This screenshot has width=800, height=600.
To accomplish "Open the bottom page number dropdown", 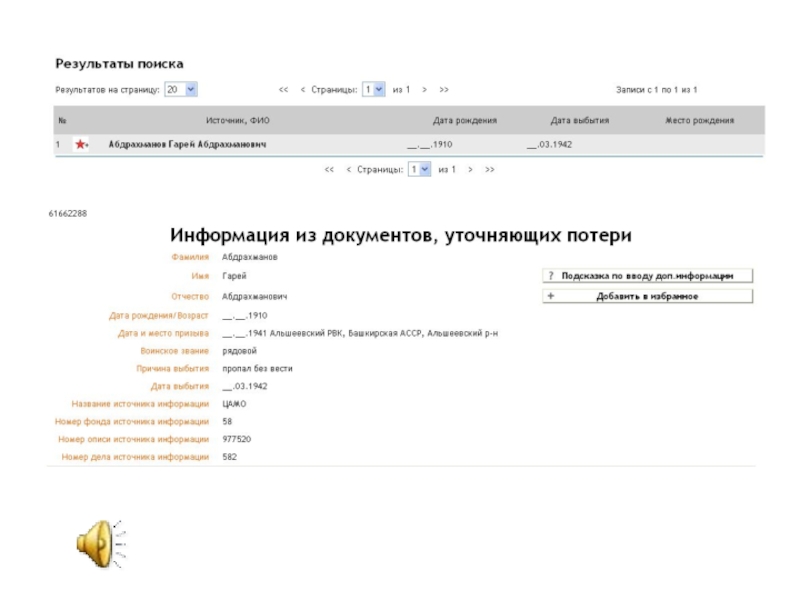I will pyautogui.click(x=419, y=170).
